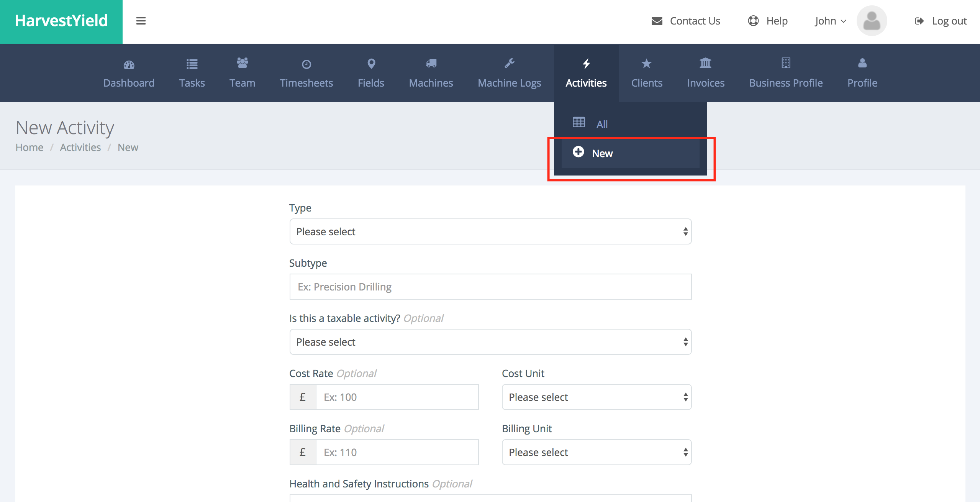Click the Subtype input field
This screenshot has height=502, width=980.
point(491,286)
